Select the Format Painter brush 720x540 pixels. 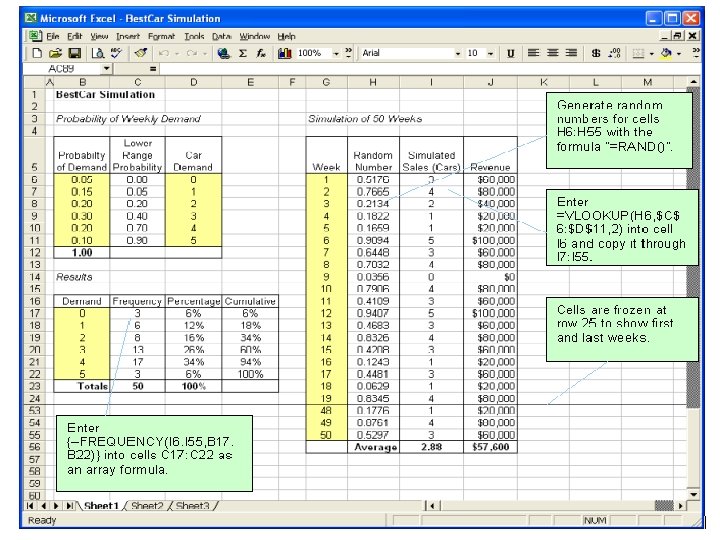pyautogui.click(x=141, y=53)
